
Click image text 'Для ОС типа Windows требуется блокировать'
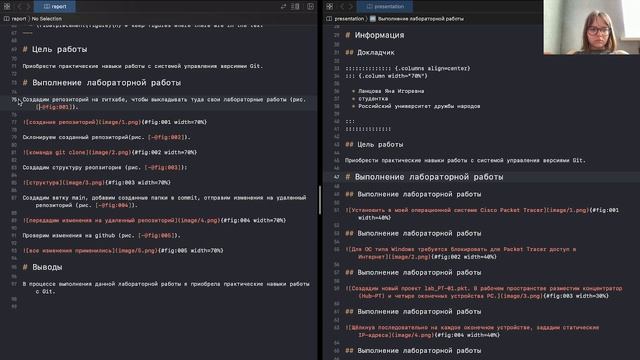pos(461,253)
